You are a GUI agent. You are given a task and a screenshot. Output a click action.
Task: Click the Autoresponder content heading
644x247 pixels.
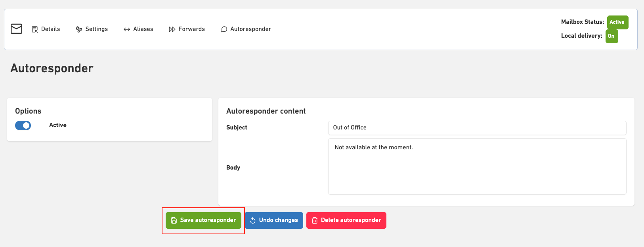click(x=266, y=111)
